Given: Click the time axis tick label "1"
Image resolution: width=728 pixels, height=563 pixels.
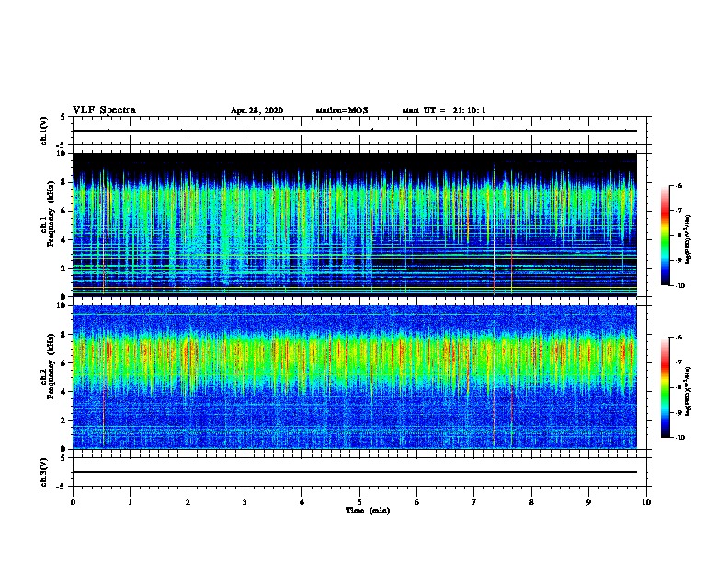Looking at the screenshot, I should coord(130,502).
